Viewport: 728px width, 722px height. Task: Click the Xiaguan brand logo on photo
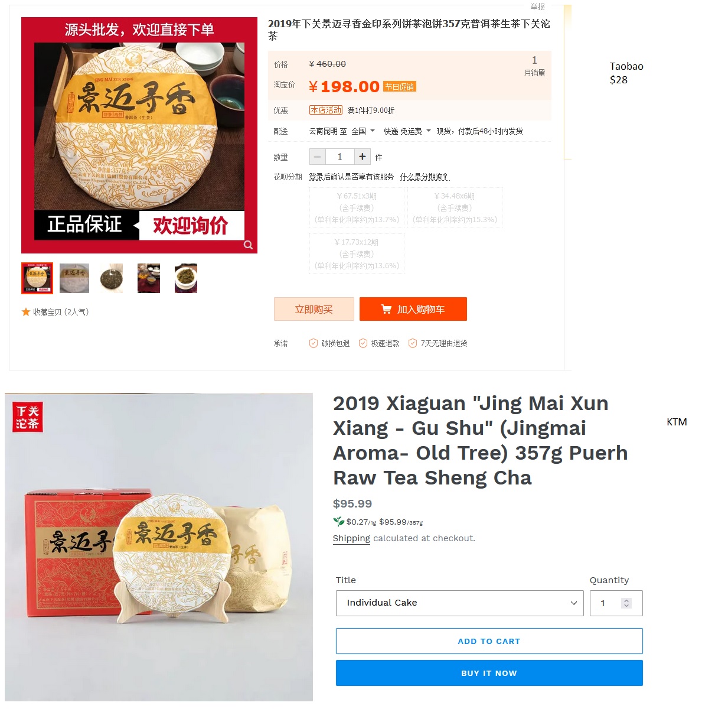[27, 417]
